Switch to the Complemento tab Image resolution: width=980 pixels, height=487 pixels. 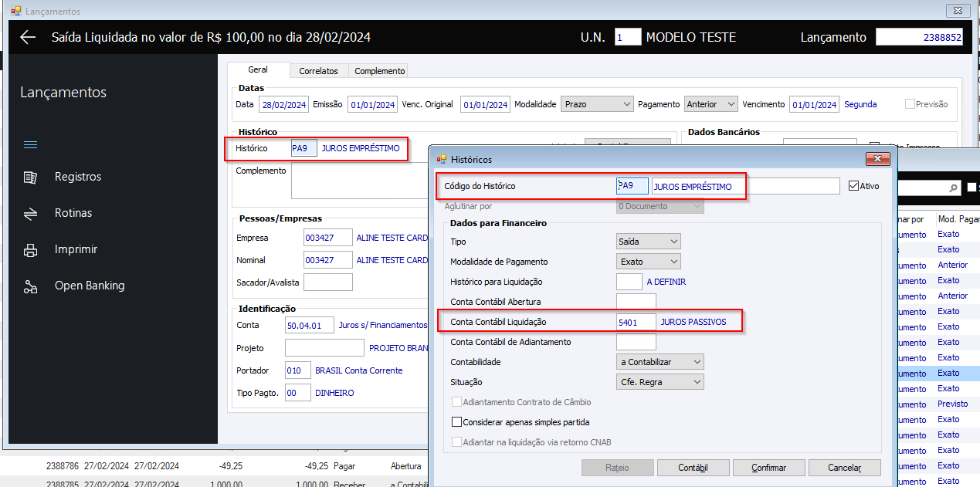[378, 71]
